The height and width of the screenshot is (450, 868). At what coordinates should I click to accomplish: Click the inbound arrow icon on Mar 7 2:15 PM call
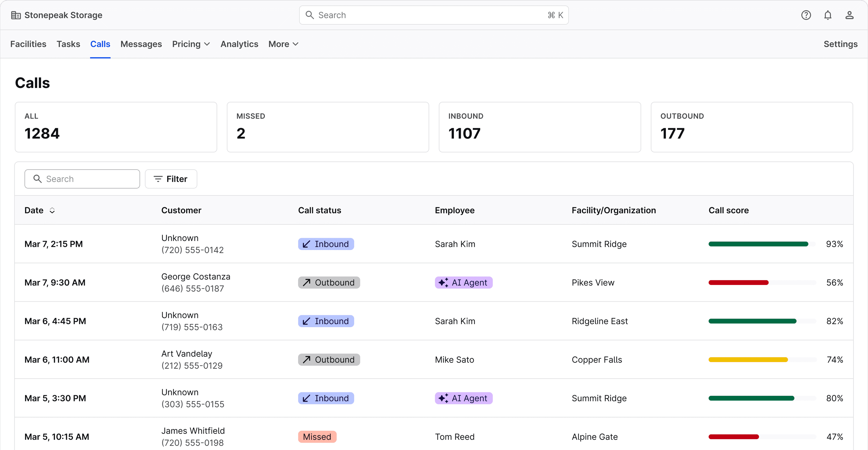pyautogui.click(x=306, y=244)
